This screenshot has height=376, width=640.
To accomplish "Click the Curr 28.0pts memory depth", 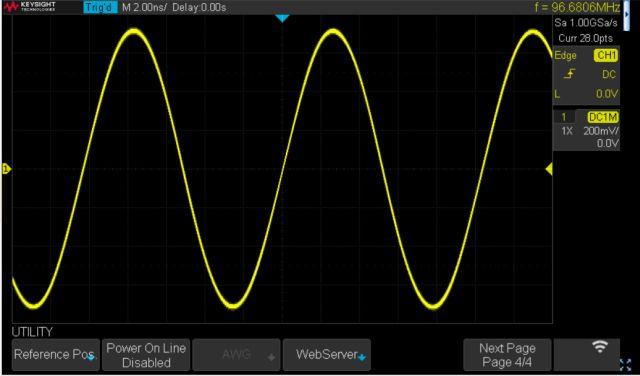I will pos(586,38).
